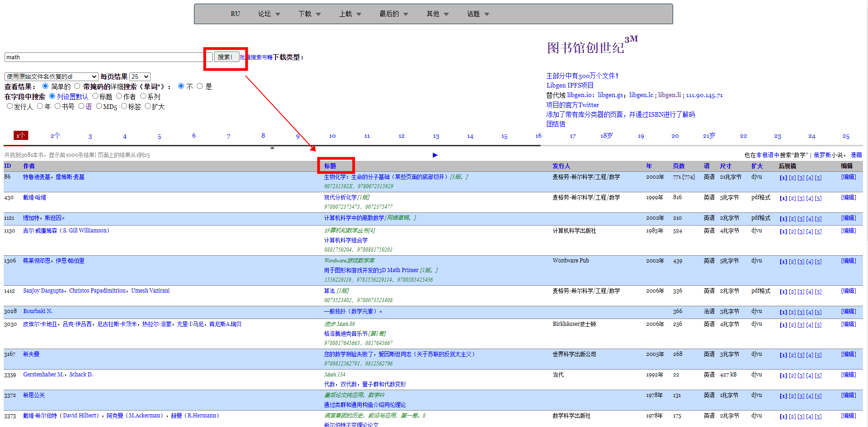Click the paginator triangle marker below page numbers
Image resolution: width=868 pixels, height=427 pixels.
272,148
